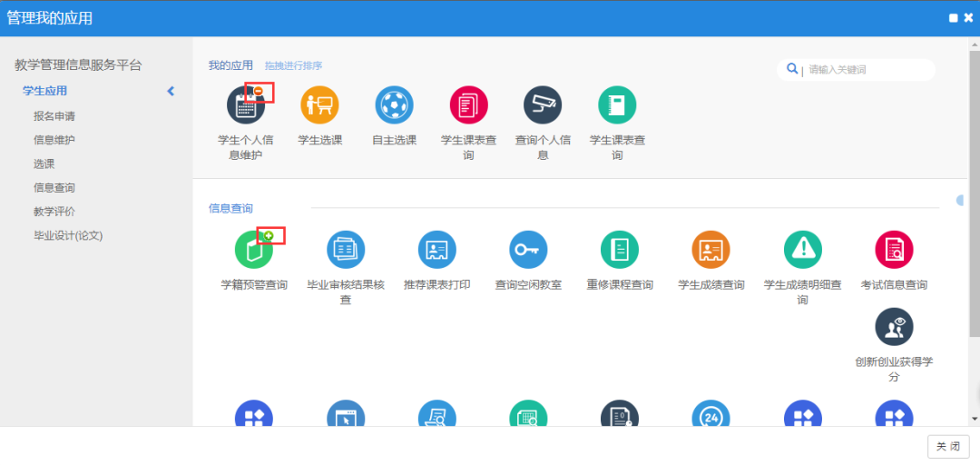Image resolution: width=980 pixels, height=465 pixels.
Task: Click the scrollbar up arrow
Action: [x=975, y=43]
